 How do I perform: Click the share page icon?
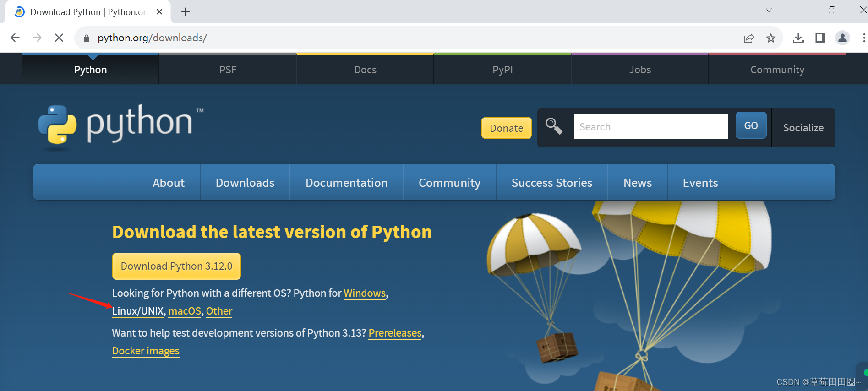tap(749, 38)
